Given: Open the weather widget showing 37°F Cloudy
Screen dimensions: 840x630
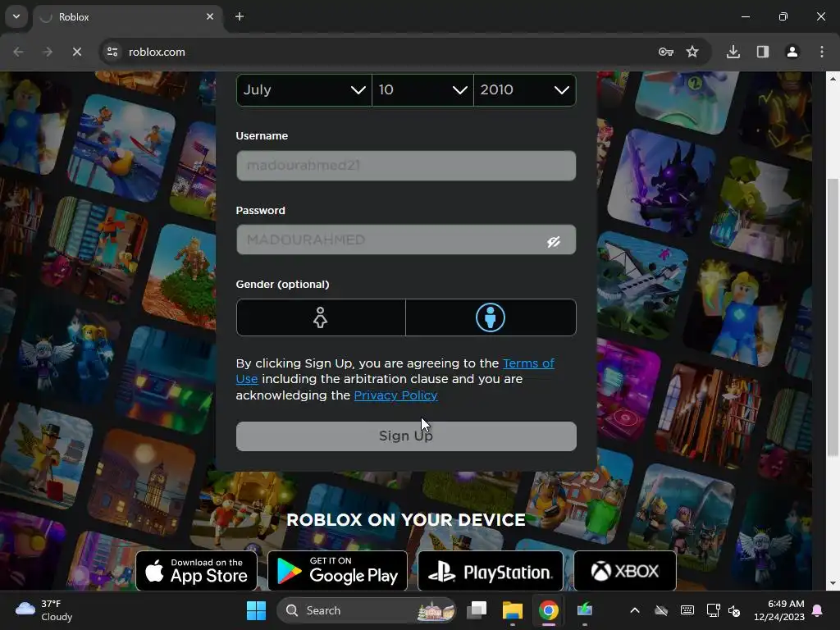Looking at the screenshot, I should (x=44, y=610).
